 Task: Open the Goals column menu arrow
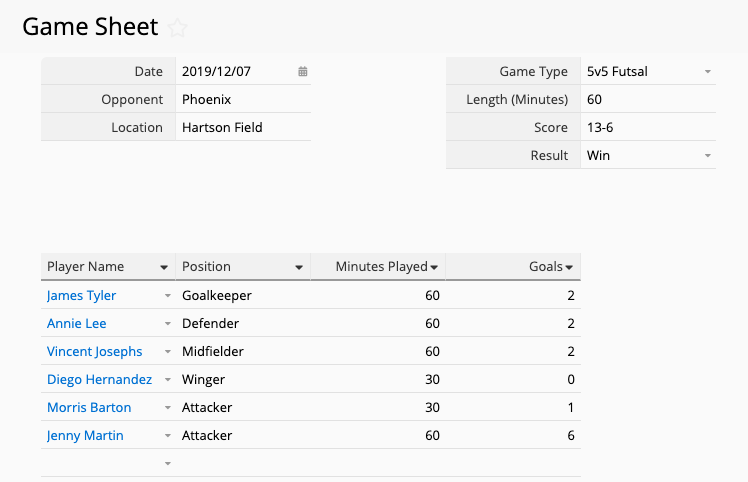(x=569, y=267)
